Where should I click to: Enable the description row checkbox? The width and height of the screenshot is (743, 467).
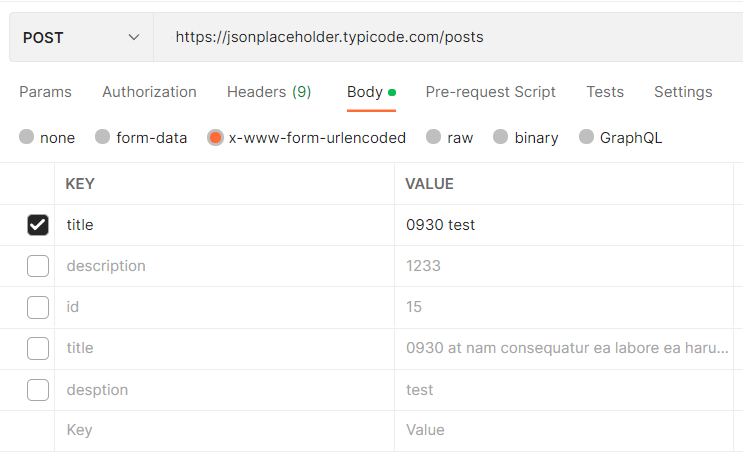click(x=38, y=266)
